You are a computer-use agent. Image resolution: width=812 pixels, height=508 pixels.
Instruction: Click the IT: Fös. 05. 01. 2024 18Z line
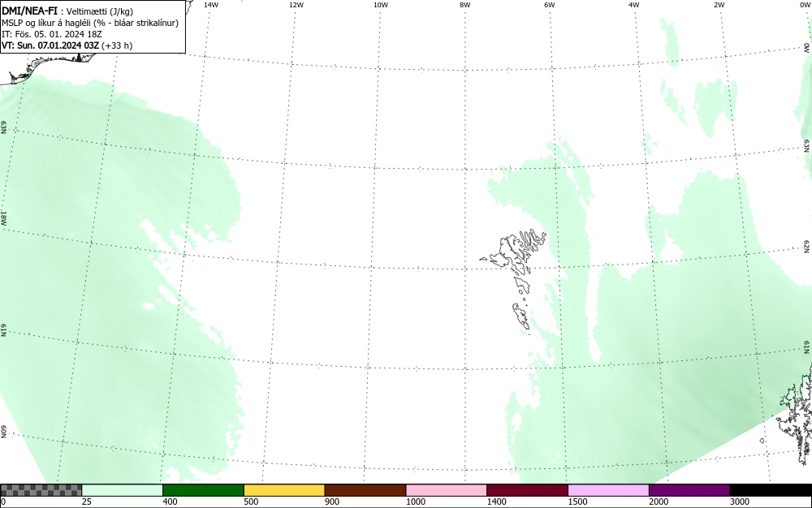[52, 34]
